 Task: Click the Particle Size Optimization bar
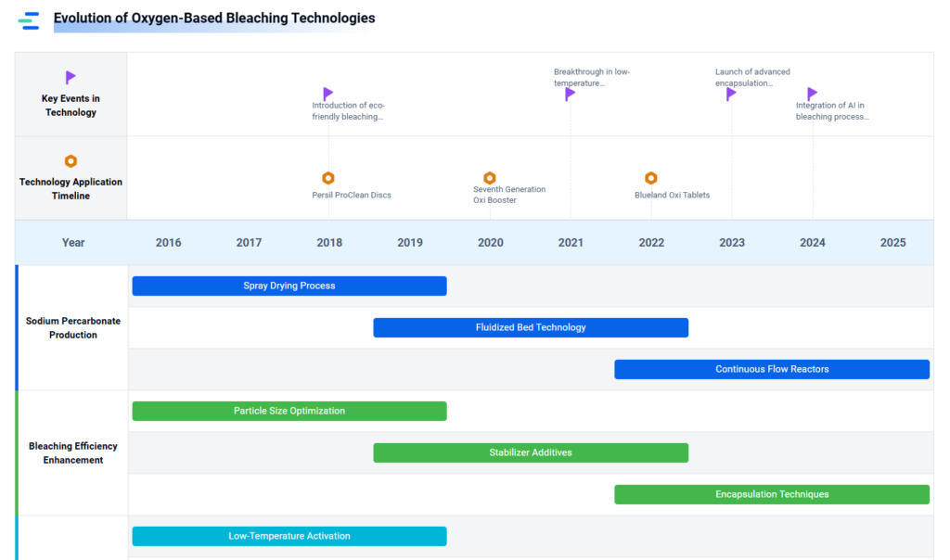tap(289, 411)
